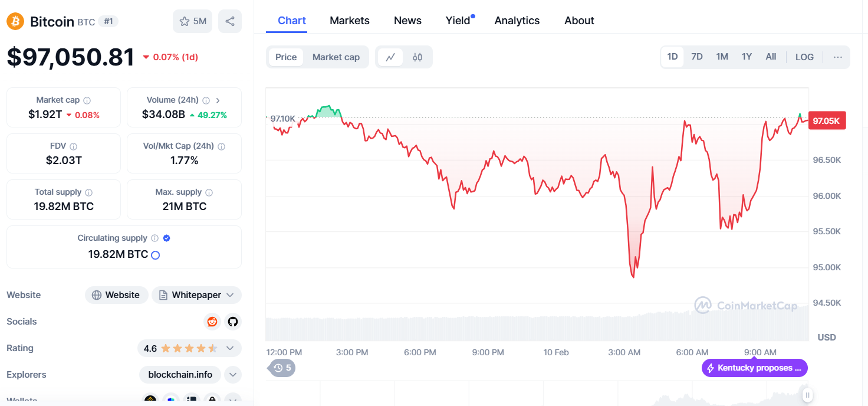Enable LOG scale on chart
The image size is (868, 406).
click(x=804, y=57)
